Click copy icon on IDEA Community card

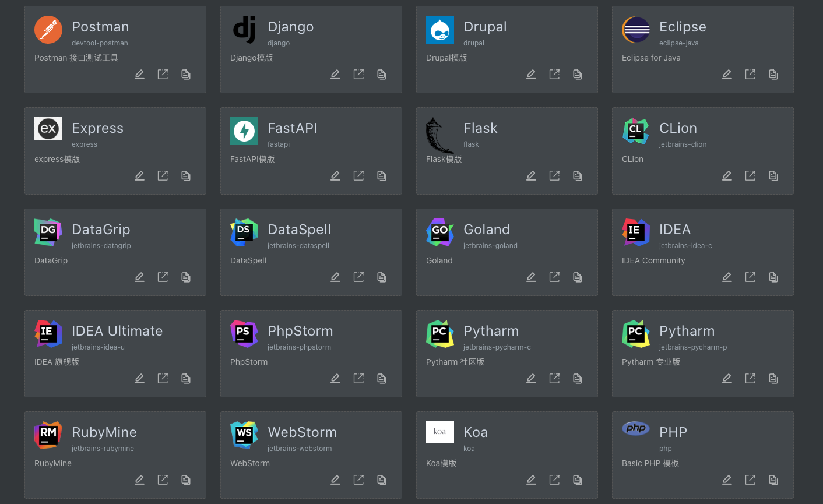(773, 277)
